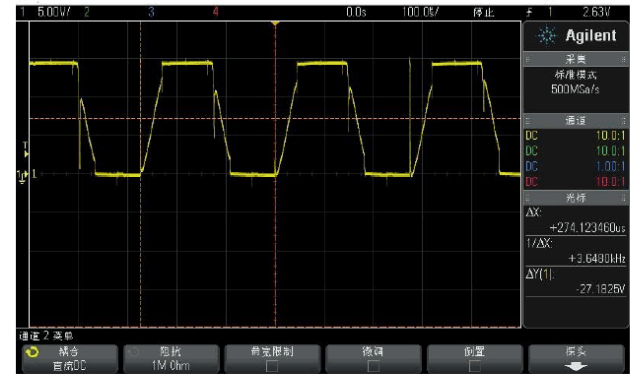Select channel 4 label in top bar
This screenshot has width=638, height=376.
(216, 12)
